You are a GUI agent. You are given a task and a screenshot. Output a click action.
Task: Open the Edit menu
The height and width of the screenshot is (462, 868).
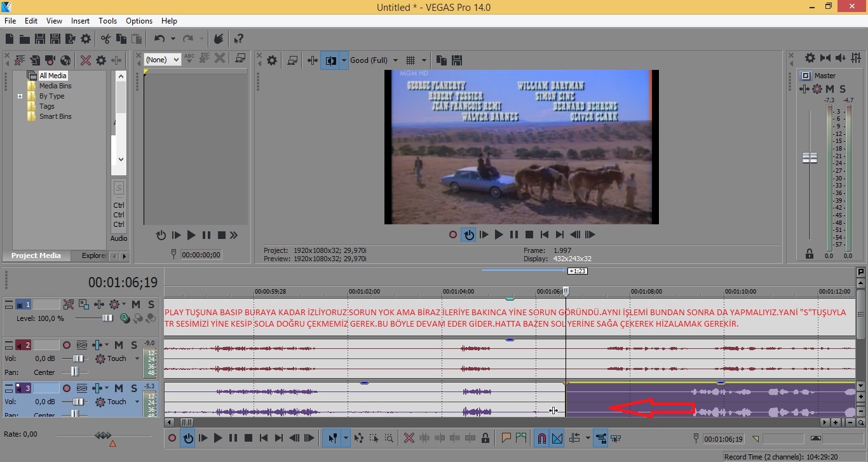coord(31,21)
